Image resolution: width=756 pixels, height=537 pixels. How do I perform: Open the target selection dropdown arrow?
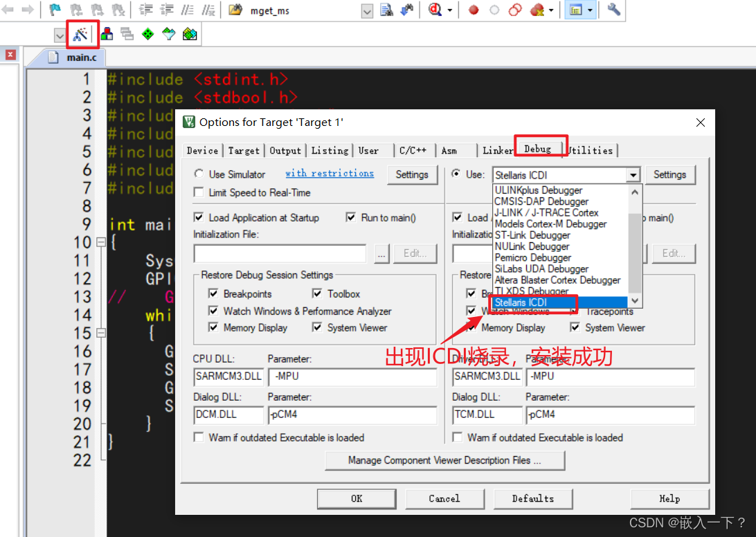[x=60, y=35]
